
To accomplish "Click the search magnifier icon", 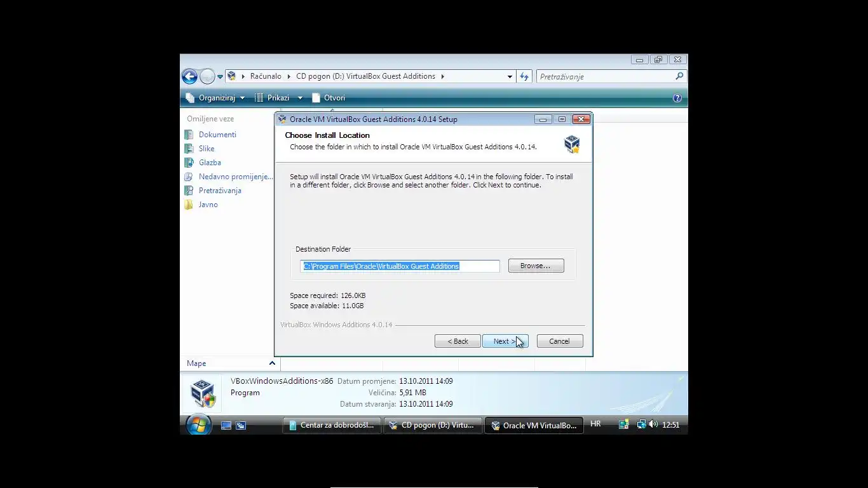I will 679,76.
